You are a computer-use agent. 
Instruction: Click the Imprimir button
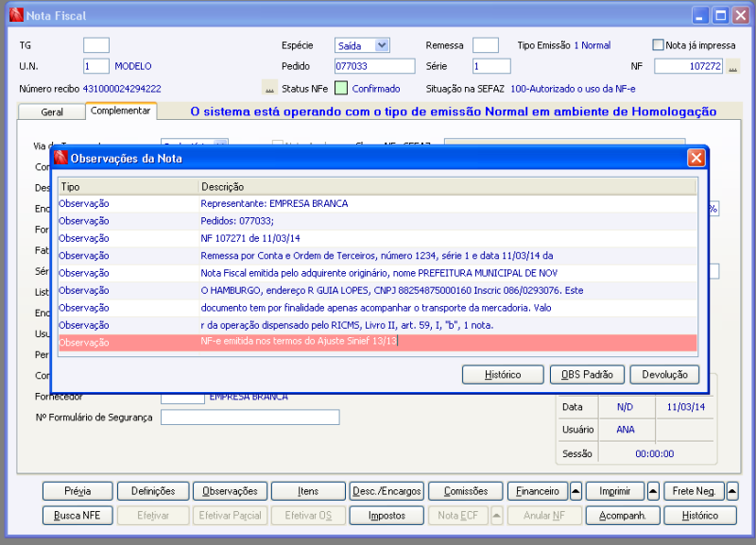(615, 491)
